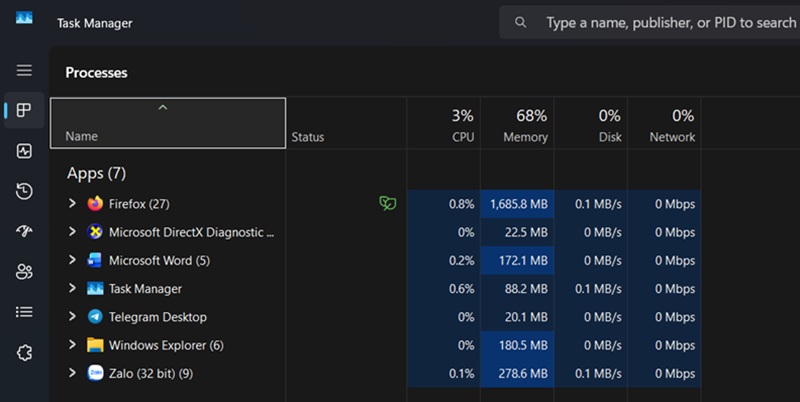This screenshot has height=402, width=800.
Task: Click the process search input field
Action: pyautogui.click(x=649, y=22)
